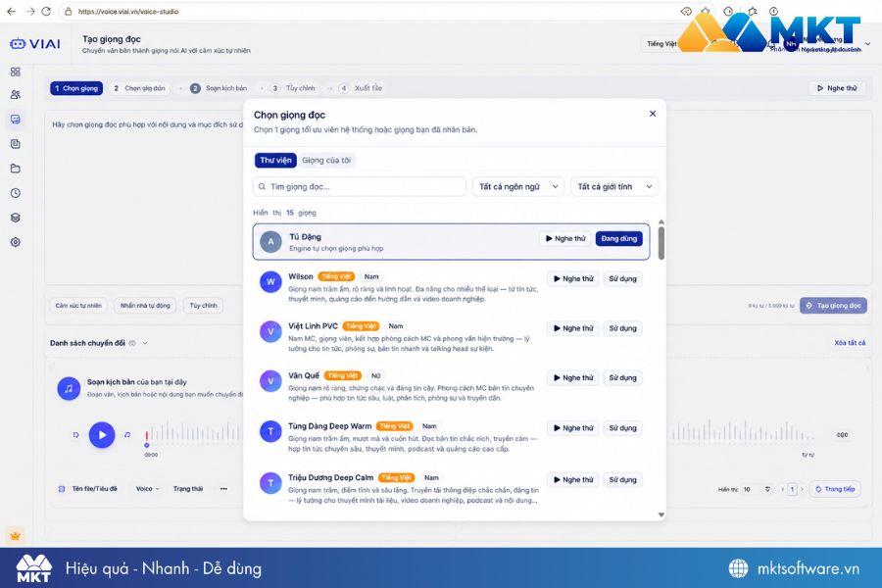This screenshot has height=588, width=882.
Task: Click the info icon beside Danh sách chuyển đổi
Action: click(132, 343)
